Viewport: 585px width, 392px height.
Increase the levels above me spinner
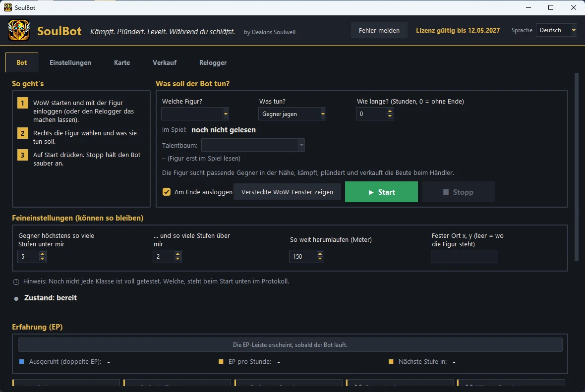click(x=177, y=254)
